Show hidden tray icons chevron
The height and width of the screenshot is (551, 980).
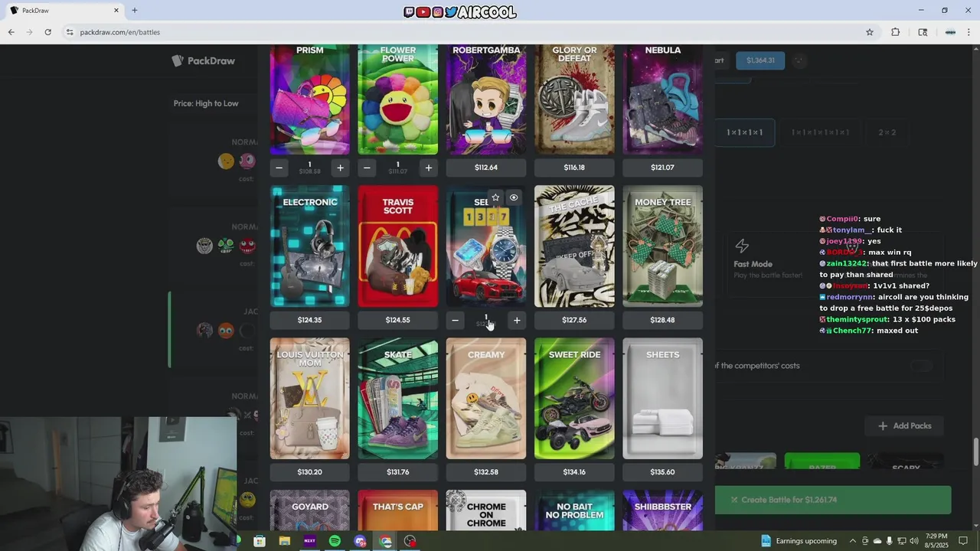coord(853,541)
